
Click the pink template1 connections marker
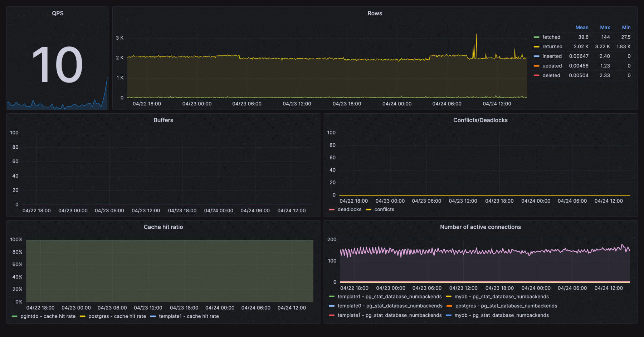coord(331,316)
